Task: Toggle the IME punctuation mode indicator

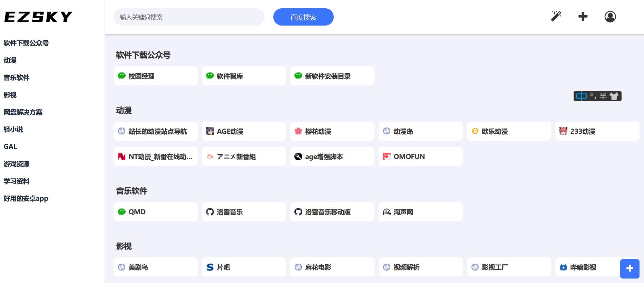Action: point(593,96)
